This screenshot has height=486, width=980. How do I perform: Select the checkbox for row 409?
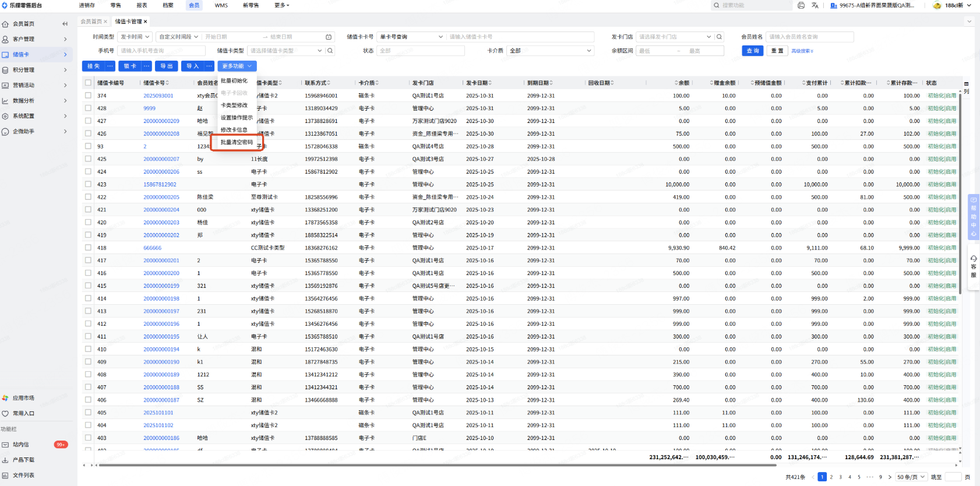(x=89, y=362)
